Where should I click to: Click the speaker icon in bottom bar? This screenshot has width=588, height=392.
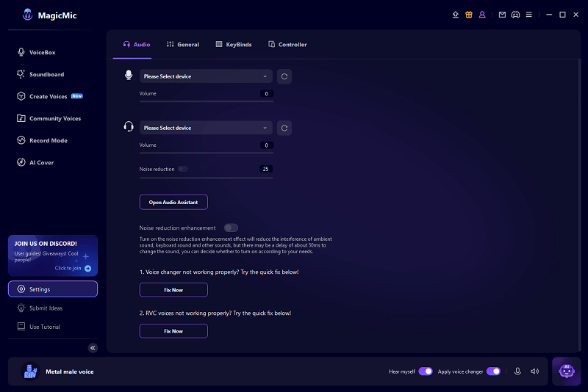pyautogui.click(x=534, y=371)
